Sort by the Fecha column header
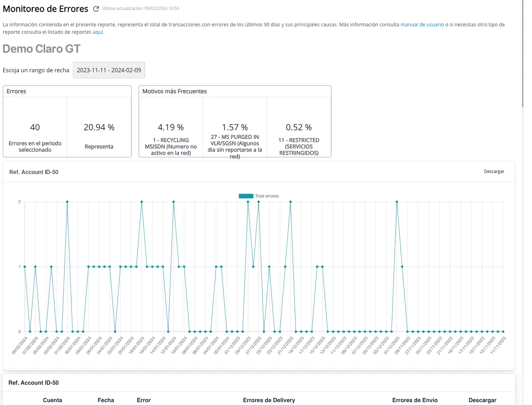The width and height of the screenshot is (532, 405). 106,400
